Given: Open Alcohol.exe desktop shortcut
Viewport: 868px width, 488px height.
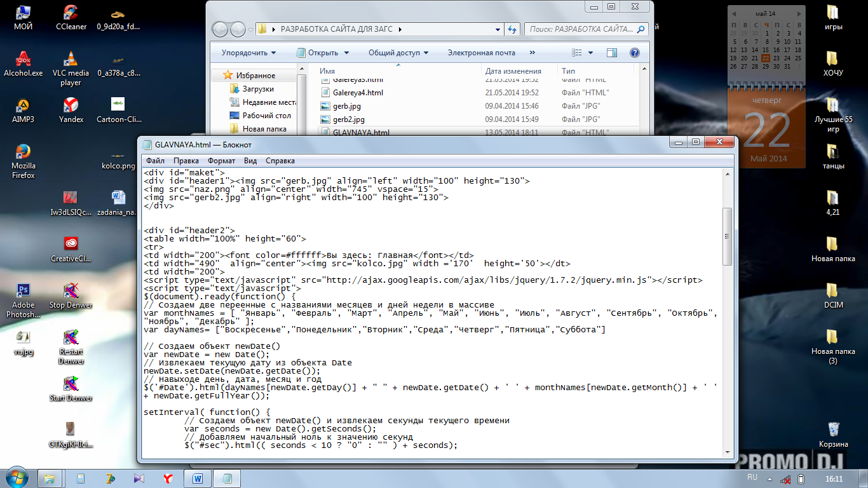Looking at the screenshot, I should pyautogui.click(x=24, y=64).
